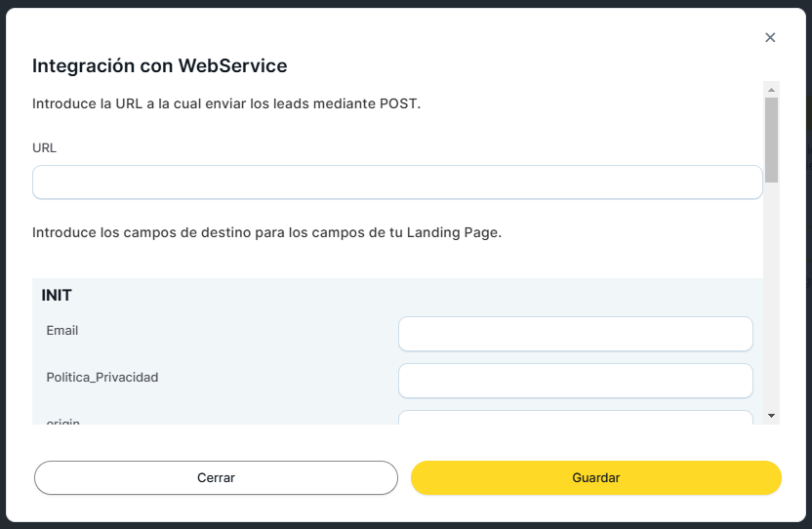Focus the Politica_Privacidad destination input
The image size is (812, 529).
[x=576, y=381]
